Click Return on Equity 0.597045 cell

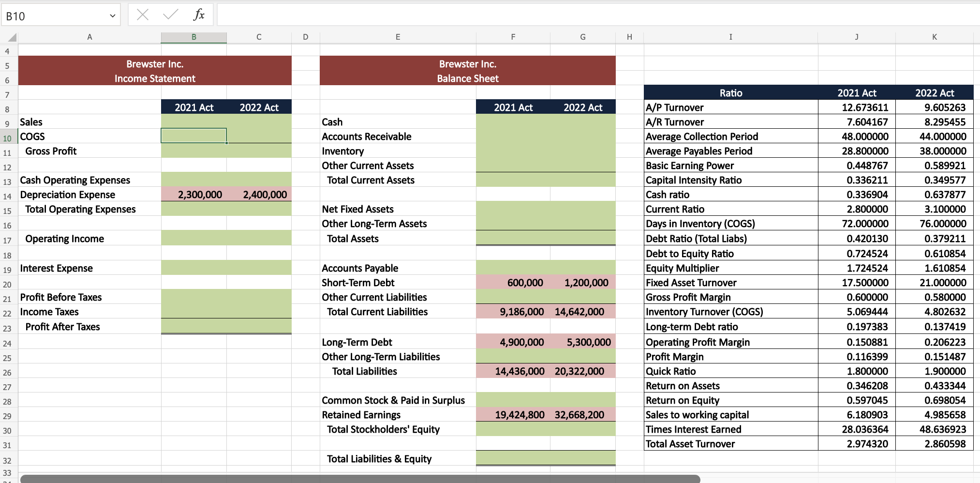pos(857,400)
